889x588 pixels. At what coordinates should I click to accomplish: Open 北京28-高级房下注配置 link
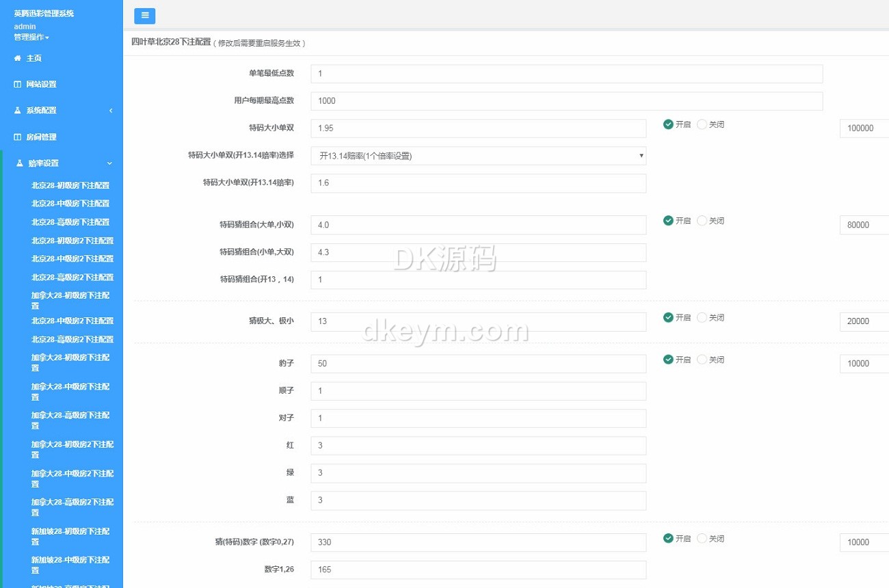tap(70, 222)
